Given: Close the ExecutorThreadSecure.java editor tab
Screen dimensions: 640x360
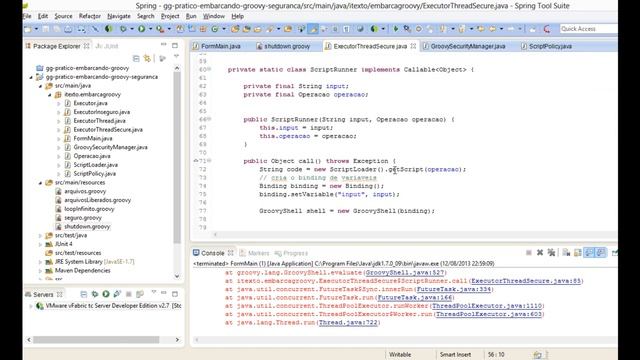Looking at the screenshot, I should point(413,46).
